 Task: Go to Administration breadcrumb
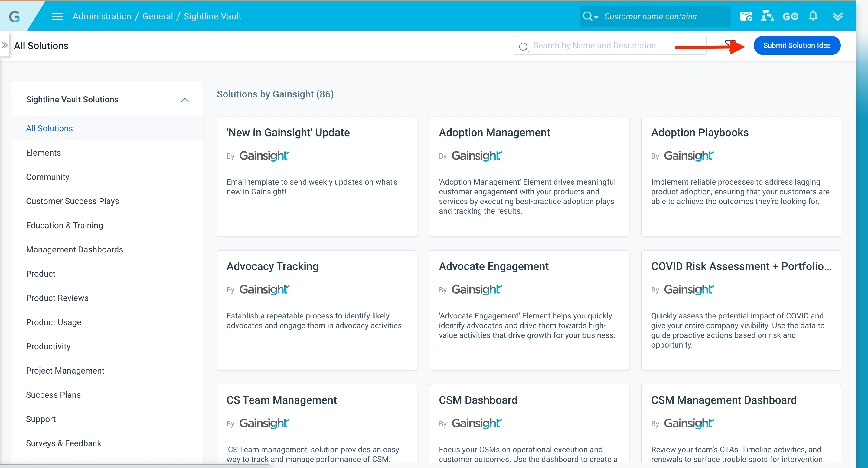(x=102, y=16)
